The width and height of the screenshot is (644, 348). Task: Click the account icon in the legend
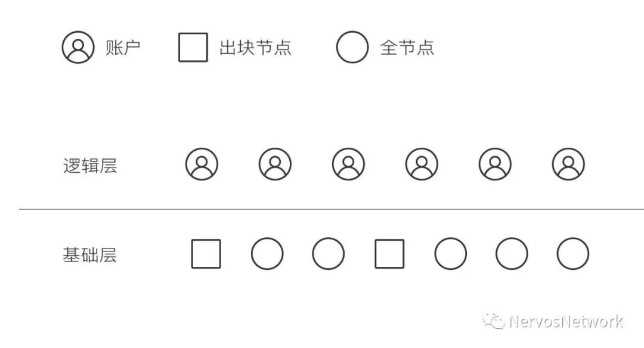tap(78, 47)
